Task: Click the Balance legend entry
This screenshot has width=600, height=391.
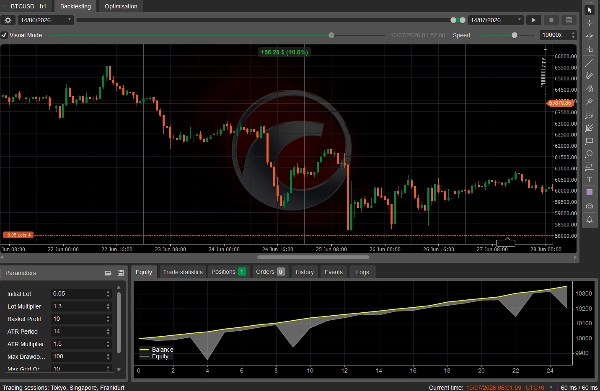Action: [x=157, y=349]
